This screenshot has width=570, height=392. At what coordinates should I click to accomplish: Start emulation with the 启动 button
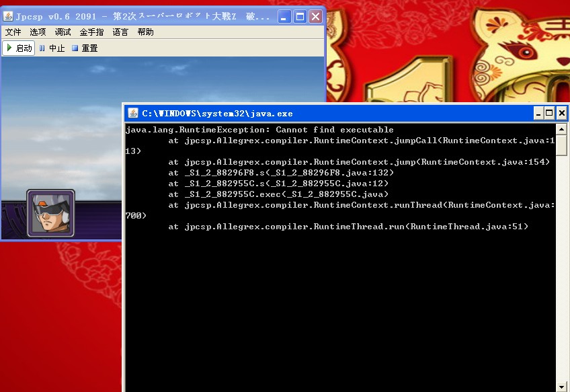click(x=19, y=48)
